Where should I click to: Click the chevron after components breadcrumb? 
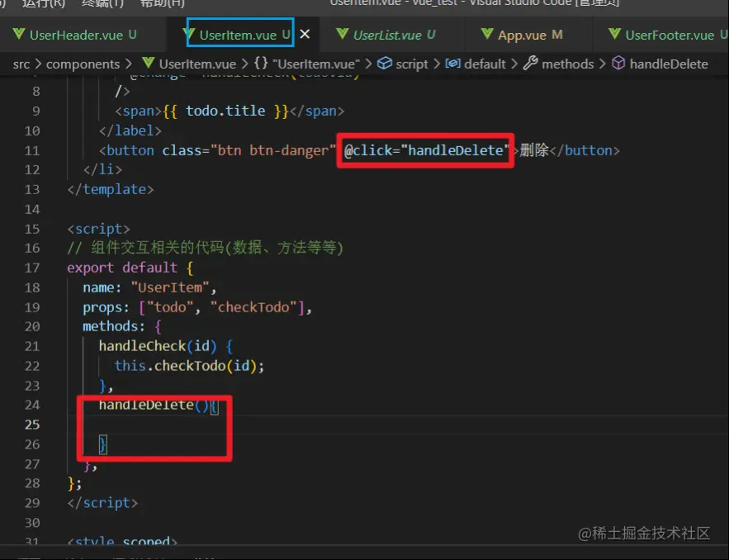[x=129, y=64]
